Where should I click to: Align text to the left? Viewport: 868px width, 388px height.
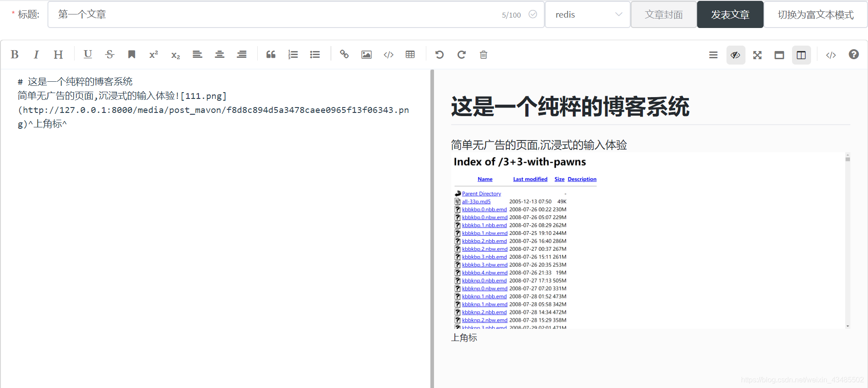[x=197, y=55]
